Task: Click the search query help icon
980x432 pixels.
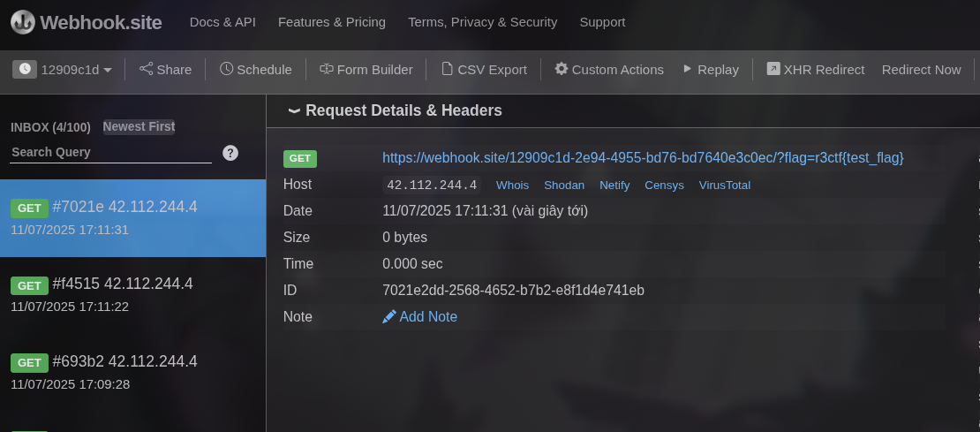Action: 230,153
